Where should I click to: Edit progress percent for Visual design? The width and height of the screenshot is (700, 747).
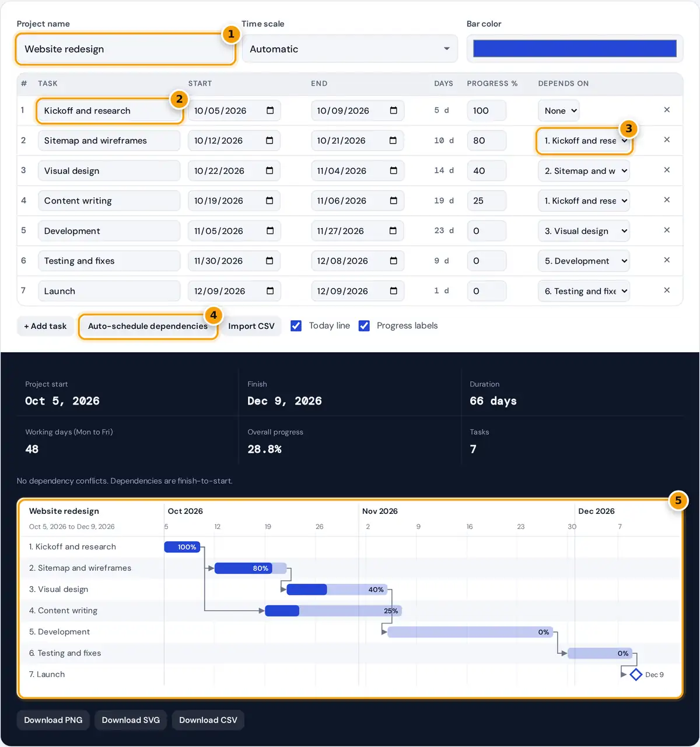pyautogui.click(x=487, y=171)
